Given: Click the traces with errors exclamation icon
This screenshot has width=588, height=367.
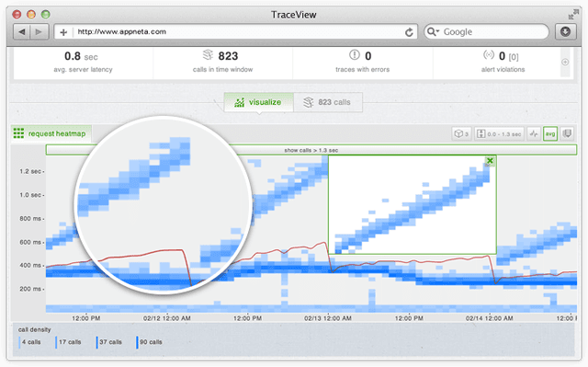Looking at the screenshot, I should [355, 55].
